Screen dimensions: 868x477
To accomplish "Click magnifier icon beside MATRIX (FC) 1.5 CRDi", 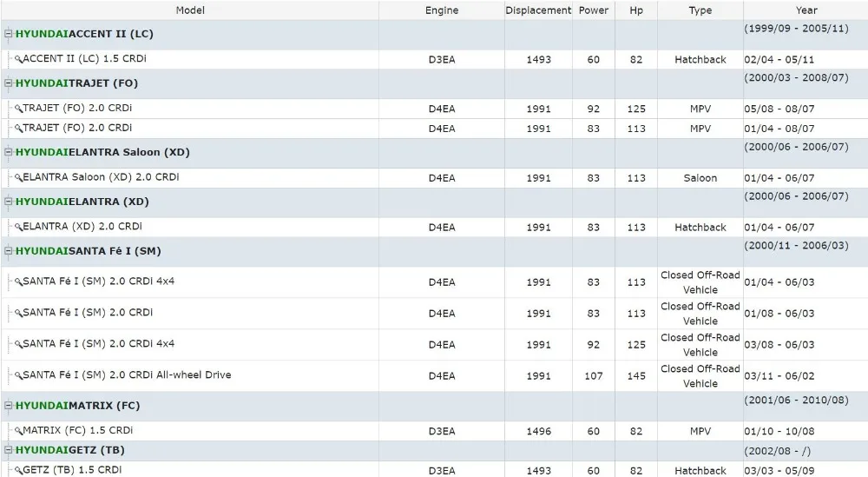I will click(18, 430).
